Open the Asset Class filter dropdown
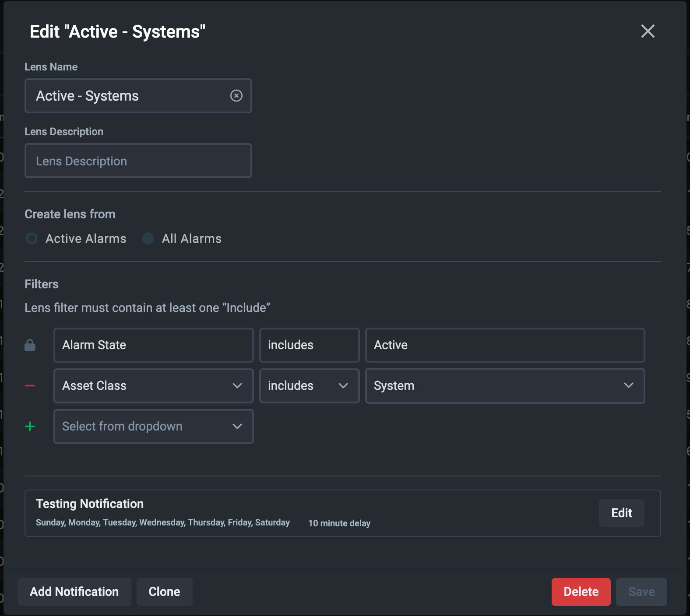 coord(153,385)
